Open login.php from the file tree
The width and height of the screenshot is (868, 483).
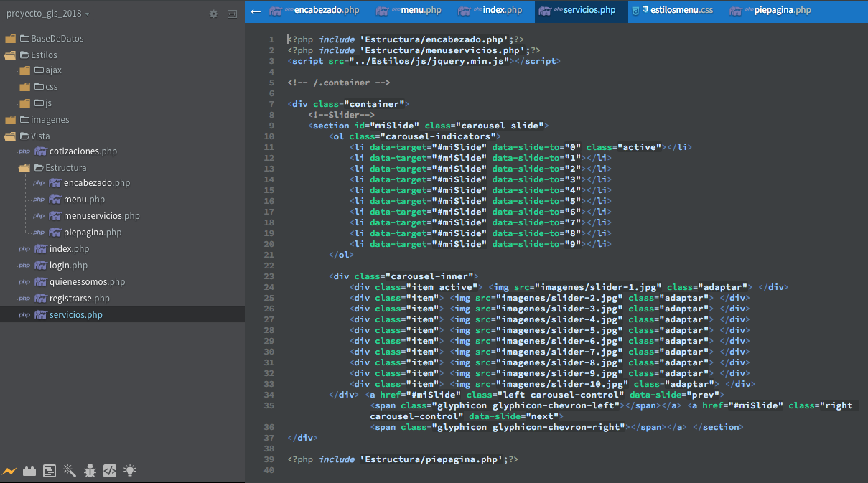(68, 266)
